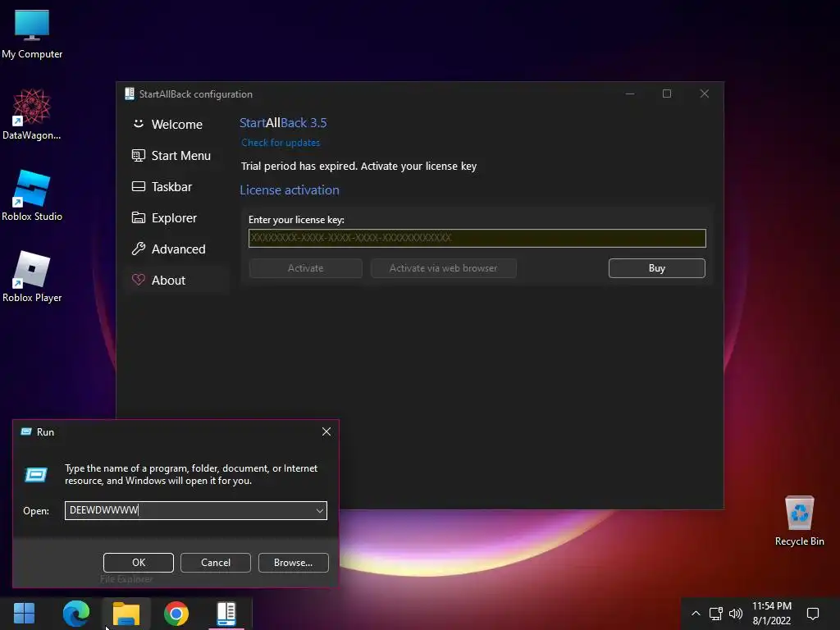
Task: Click into the license key input field
Action: 477,238
